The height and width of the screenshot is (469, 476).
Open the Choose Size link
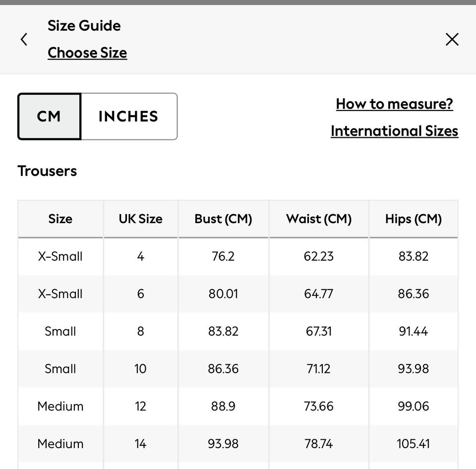(x=87, y=53)
